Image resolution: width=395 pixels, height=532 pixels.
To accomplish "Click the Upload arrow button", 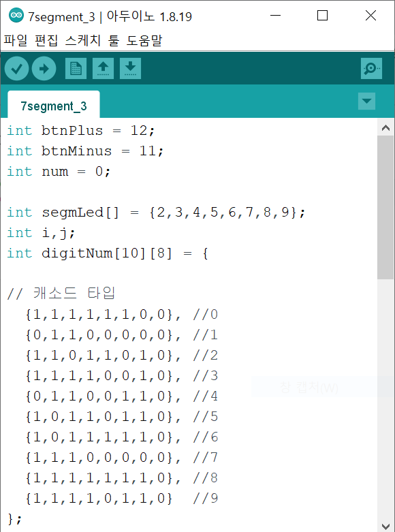I will [x=44, y=69].
